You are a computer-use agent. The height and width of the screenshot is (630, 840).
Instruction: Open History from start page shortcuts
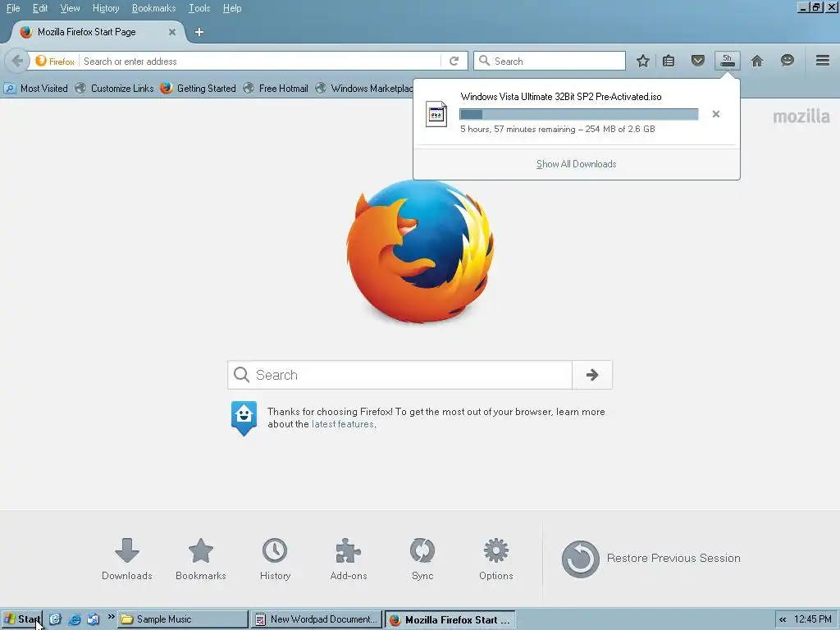click(x=275, y=559)
